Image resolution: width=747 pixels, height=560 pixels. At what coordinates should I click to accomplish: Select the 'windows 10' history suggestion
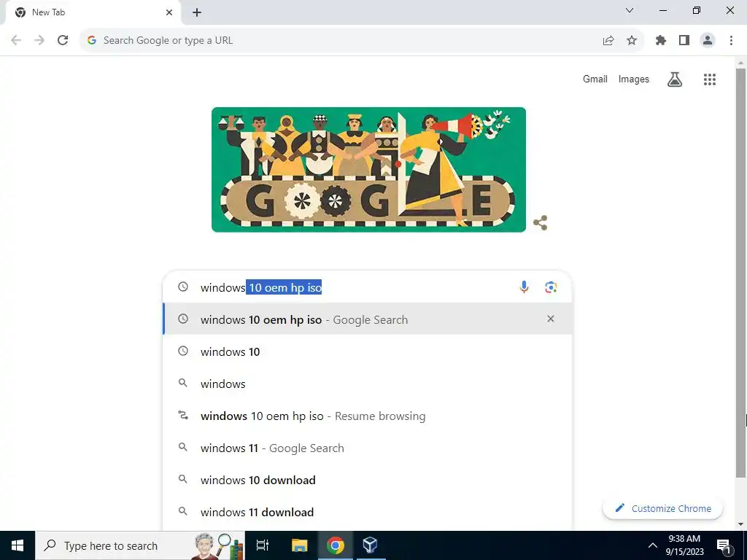click(368, 351)
